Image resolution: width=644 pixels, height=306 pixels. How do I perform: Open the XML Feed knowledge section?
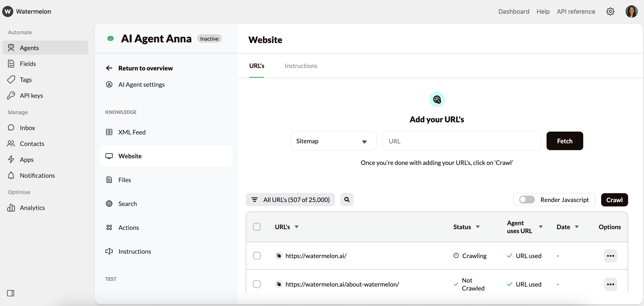coord(132,132)
